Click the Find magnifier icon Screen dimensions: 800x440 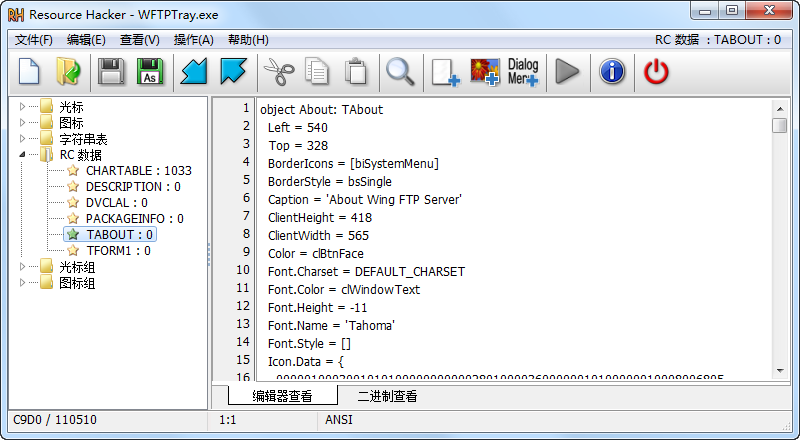click(400, 71)
